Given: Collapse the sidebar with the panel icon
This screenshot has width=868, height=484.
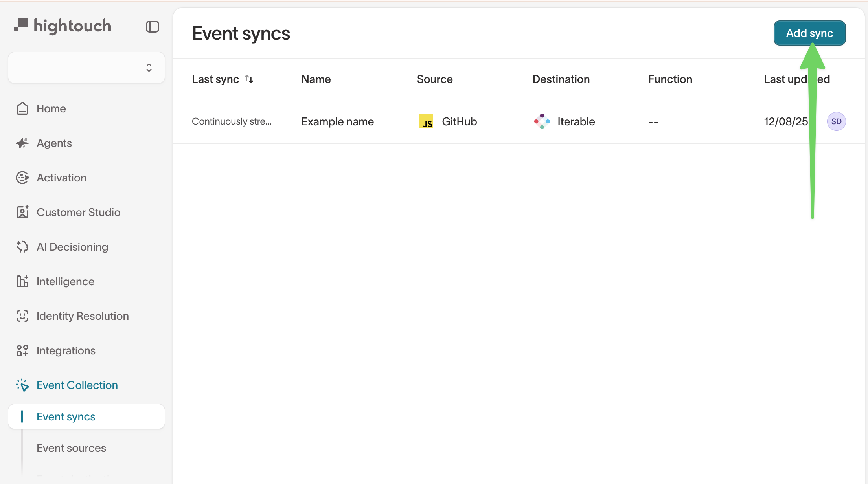Looking at the screenshot, I should coord(153,26).
